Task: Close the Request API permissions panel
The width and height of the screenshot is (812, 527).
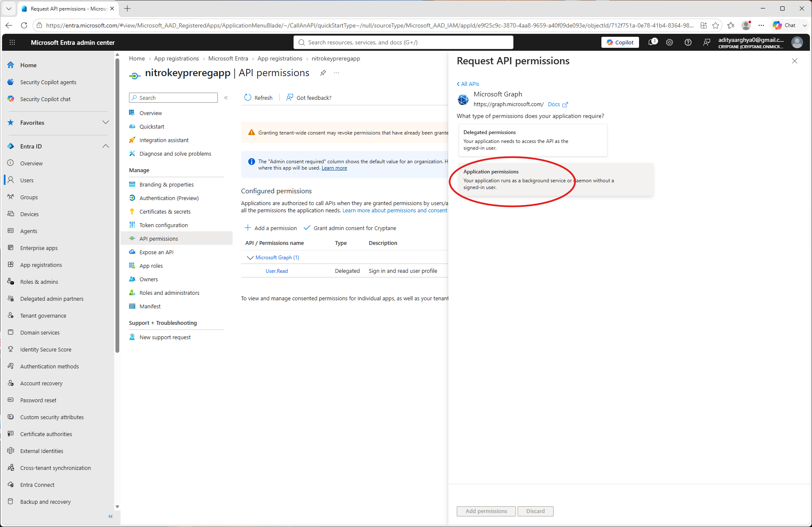Action: coord(795,61)
